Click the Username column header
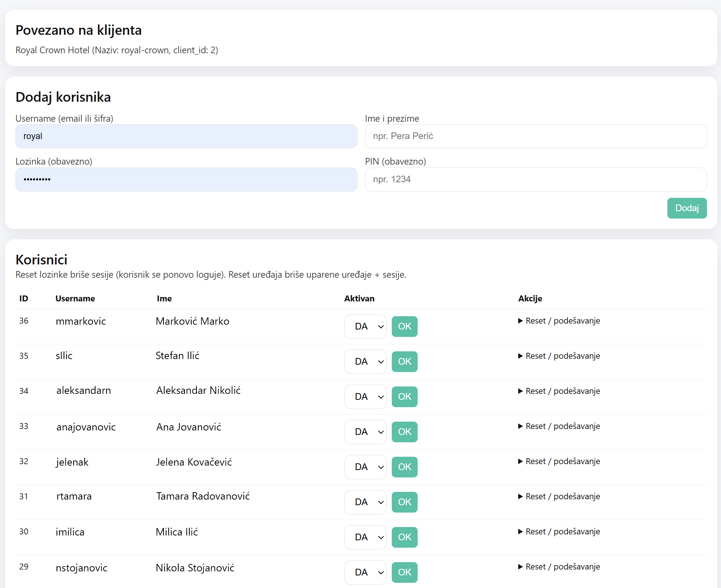 75,299
